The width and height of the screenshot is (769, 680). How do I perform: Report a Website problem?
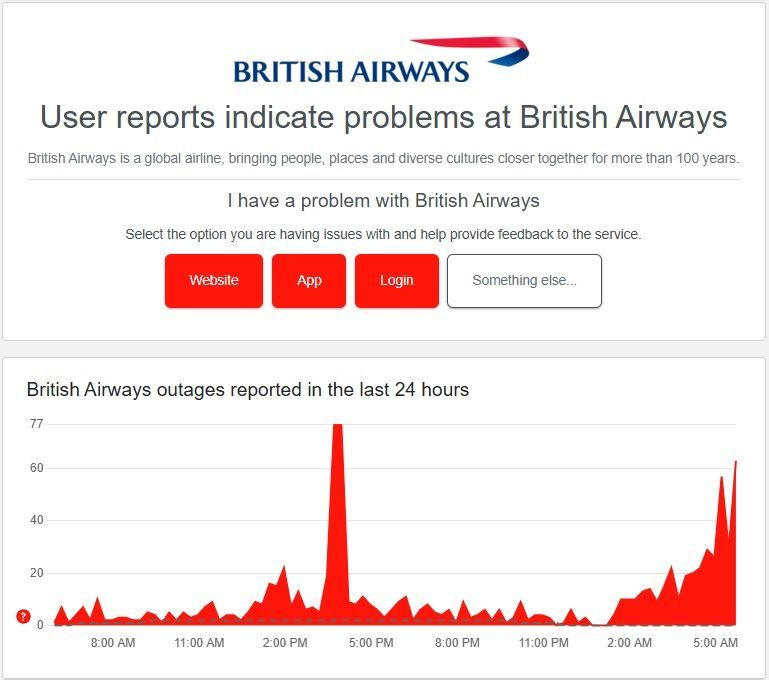pyautogui.click(x=214, y=280)
